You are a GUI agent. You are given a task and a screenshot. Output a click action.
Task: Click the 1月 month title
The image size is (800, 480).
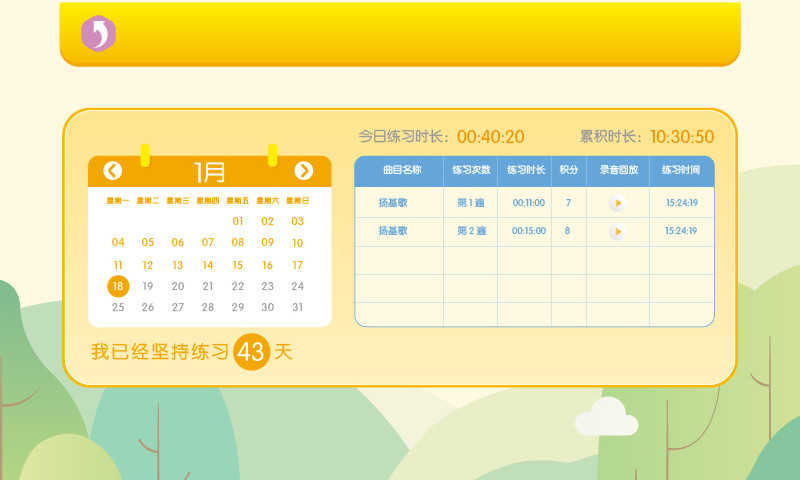coord(209,172)
